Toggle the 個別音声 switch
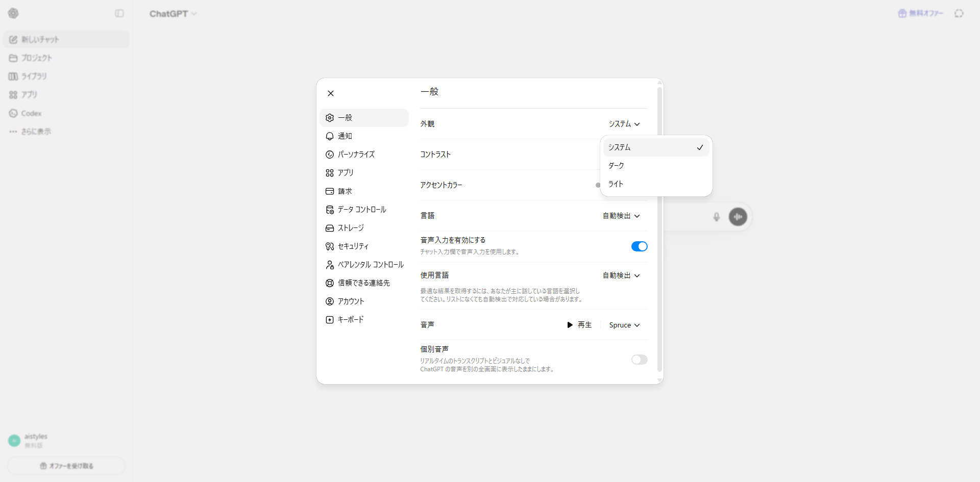 click(x=640, y=360)
